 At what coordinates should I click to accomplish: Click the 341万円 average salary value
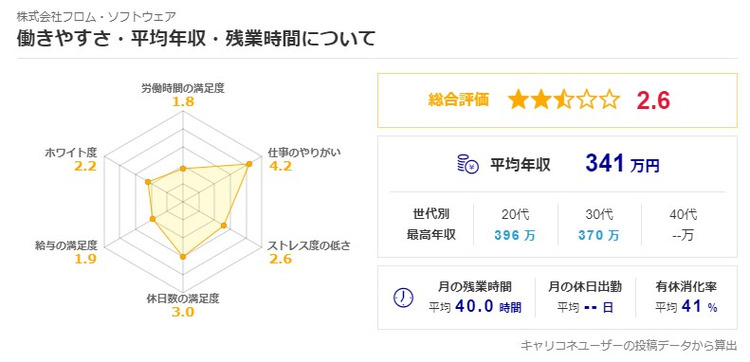[x=622, y=164]
